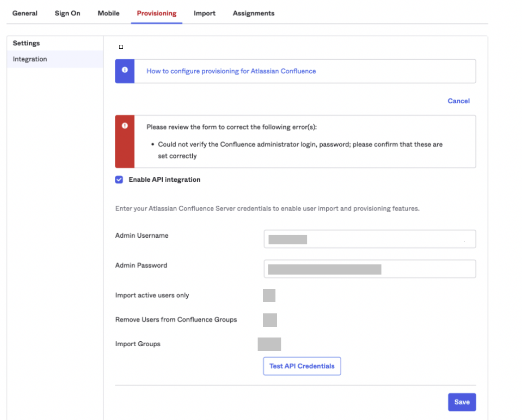Click the Cancel link
The height and width of the screenshot is (420, 522).
tap(458, 101)
